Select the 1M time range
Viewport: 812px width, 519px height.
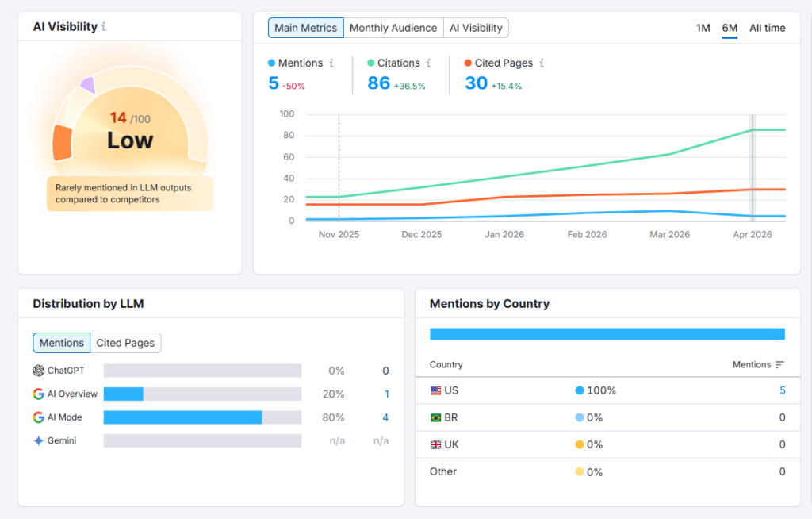pos(703,27)
